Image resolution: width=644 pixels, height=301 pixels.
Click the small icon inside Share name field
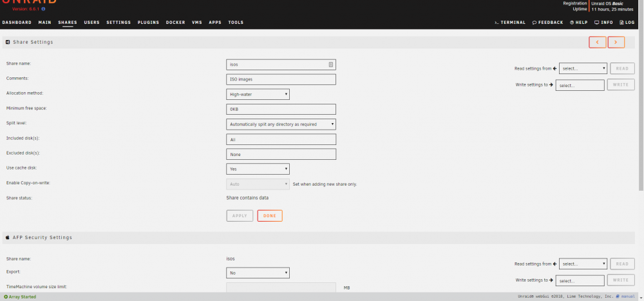coord(330,64)
